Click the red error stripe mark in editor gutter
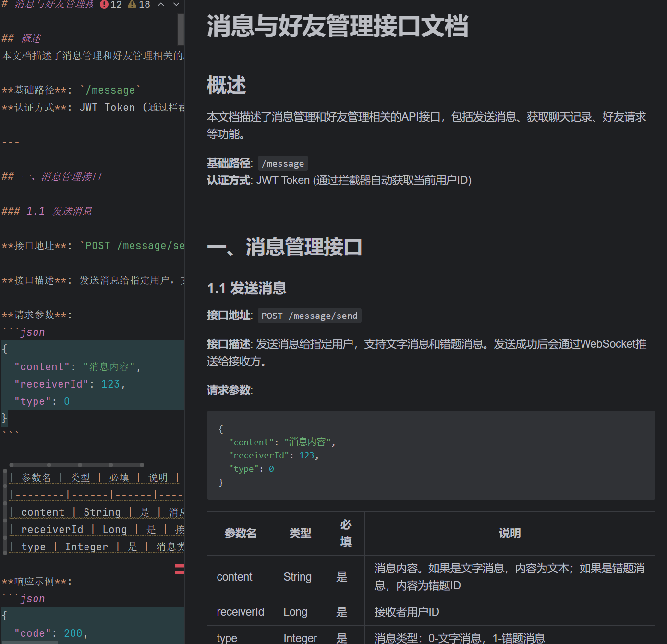667x644 pixels. 180,569
